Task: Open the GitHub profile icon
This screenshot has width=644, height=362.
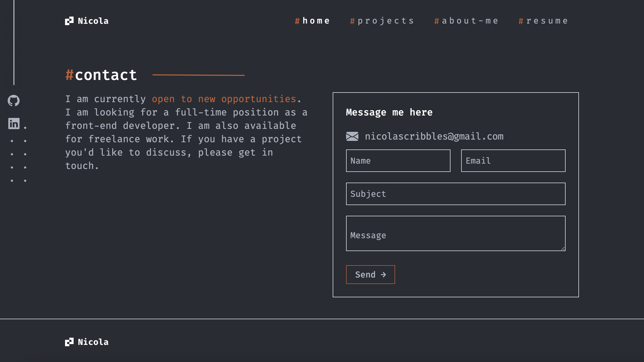Action: pos(14,101)
